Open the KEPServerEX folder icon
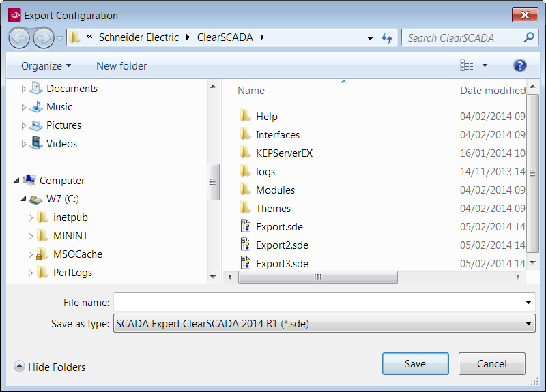 click(246, 153)
